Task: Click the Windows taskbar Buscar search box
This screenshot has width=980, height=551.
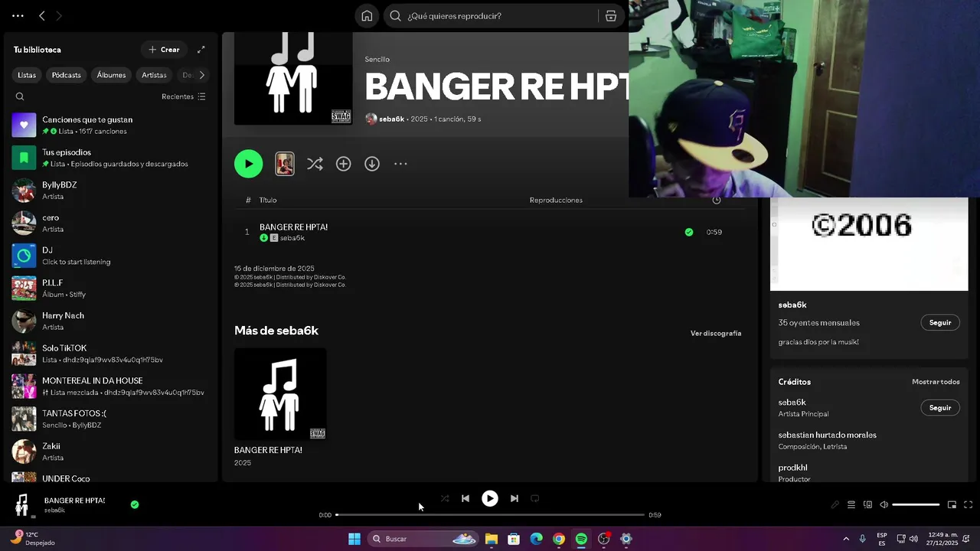Action: (x=423, y=539)
